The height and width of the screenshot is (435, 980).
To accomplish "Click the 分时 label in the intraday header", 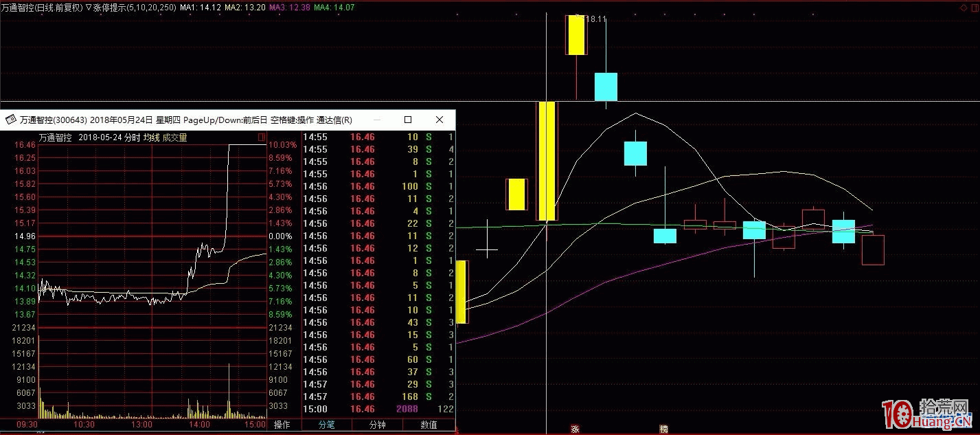I will coord(132,137).
